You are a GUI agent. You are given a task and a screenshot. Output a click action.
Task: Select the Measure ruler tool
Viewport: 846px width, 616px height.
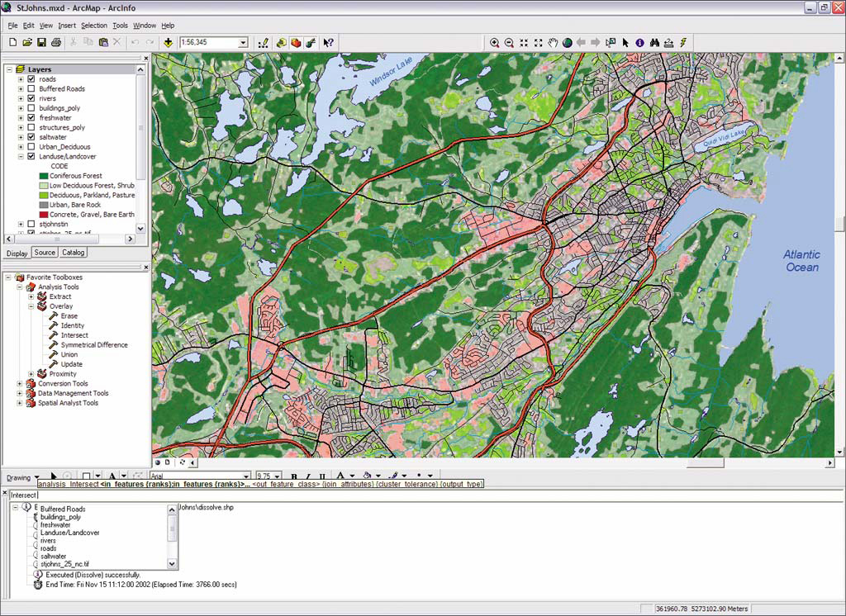click(669, 43)
